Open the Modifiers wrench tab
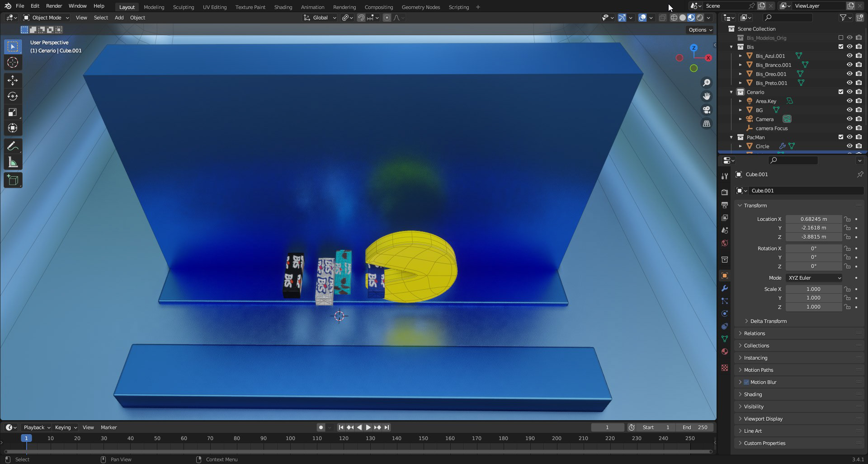The width and height of the screenshot is (868, 464). (725, 288)
